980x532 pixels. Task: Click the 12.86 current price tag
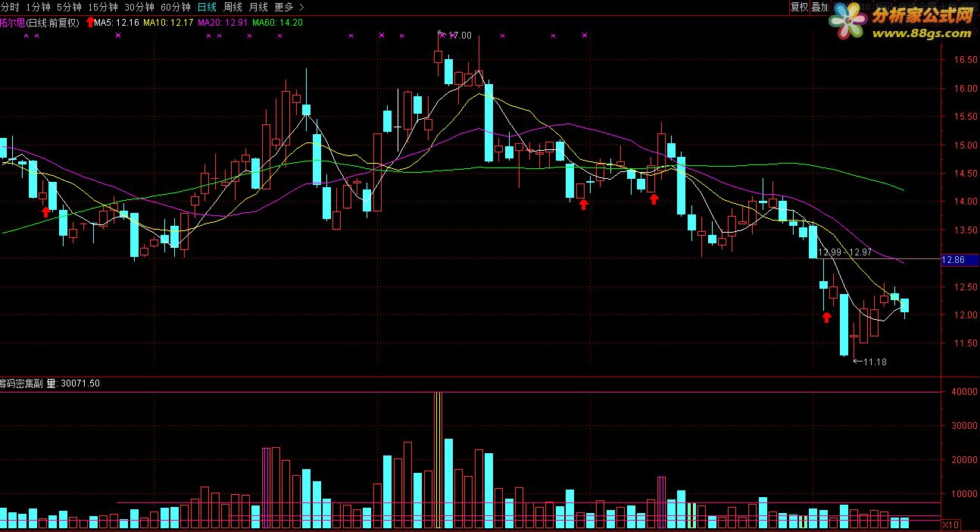(x=959, y=259)
